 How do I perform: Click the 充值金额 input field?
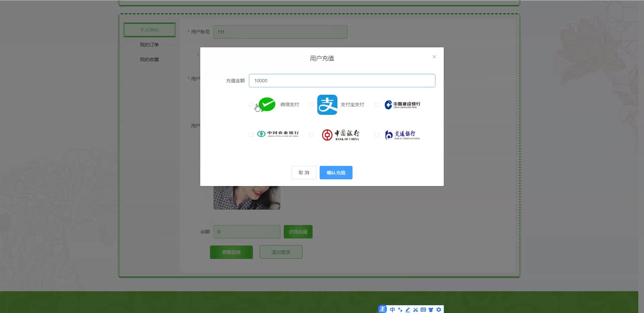click(x=342, y=81)
